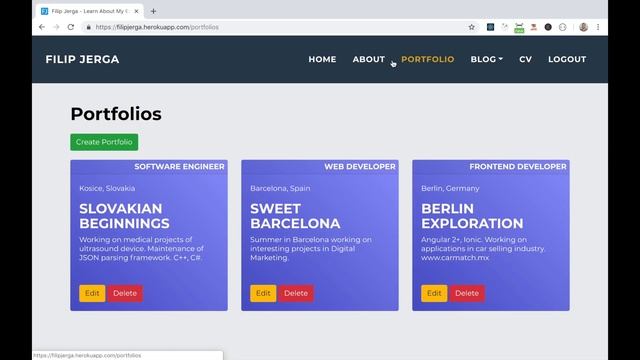Edit the Berlin Exploration portfolio
This screenshot has width=640, height=360.
point(434,293)
